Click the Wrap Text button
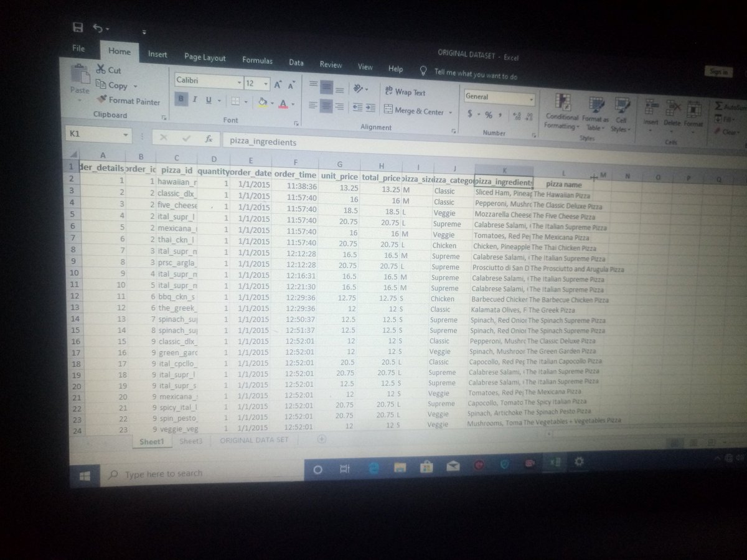Image resolution: width=747 pixels, height=560 pixels. click(405, 92)
